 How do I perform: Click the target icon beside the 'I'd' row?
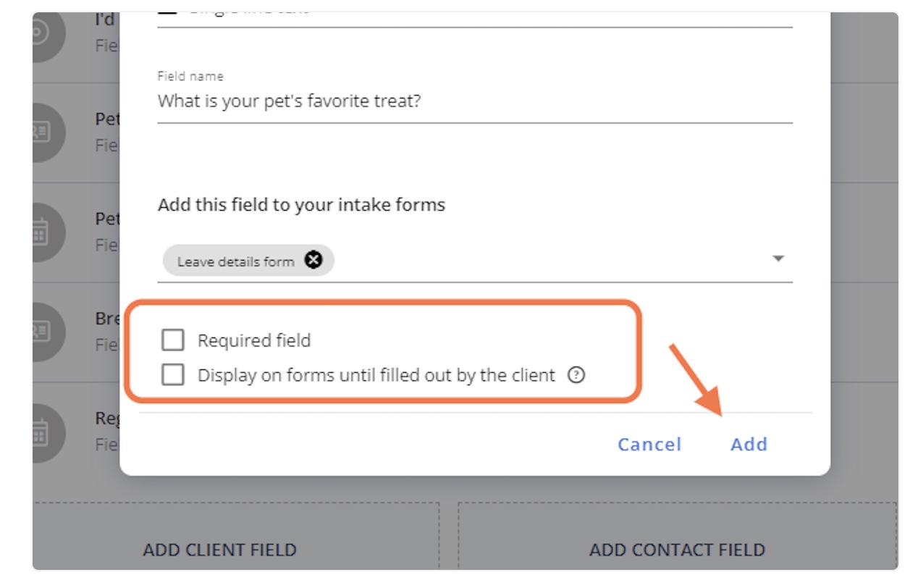pyautogui.click(x=41, y=35)
